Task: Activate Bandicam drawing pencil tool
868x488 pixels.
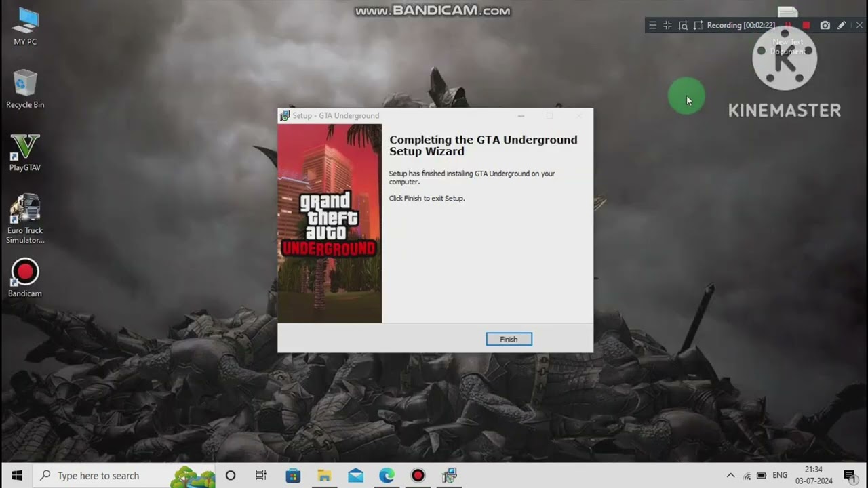Action: click(x=842, y=25)
